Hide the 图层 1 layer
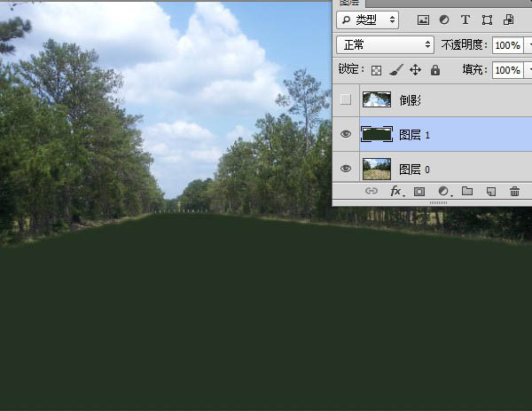Viewport: 532px width, 411px height. coord(346,135)
